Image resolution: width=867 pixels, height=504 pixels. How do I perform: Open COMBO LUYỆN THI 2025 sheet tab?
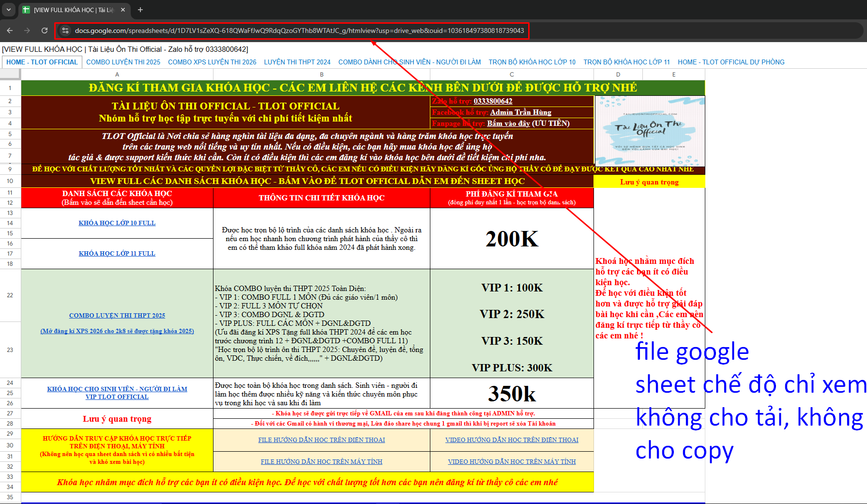pos(123,62)
